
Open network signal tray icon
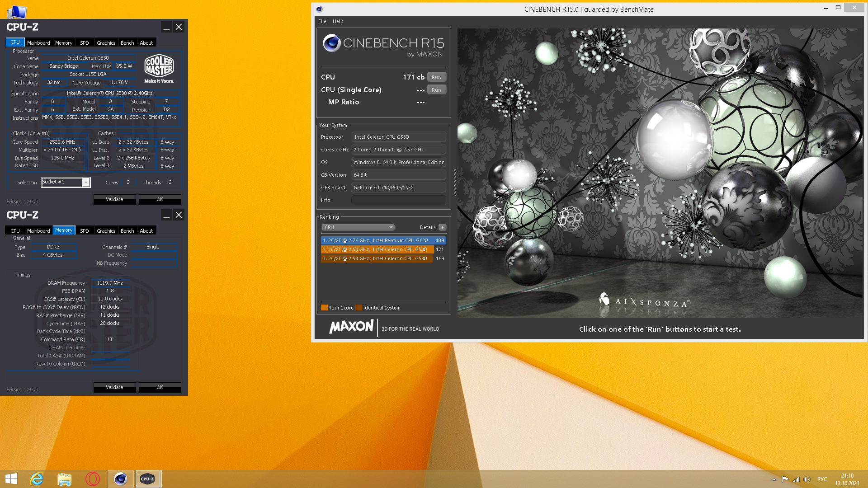[796, 479]
